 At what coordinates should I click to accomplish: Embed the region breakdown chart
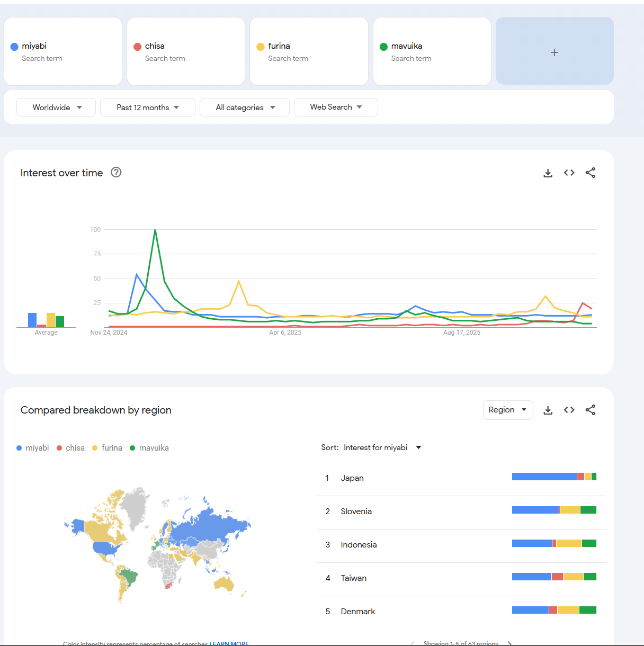[x=569, y=410]
